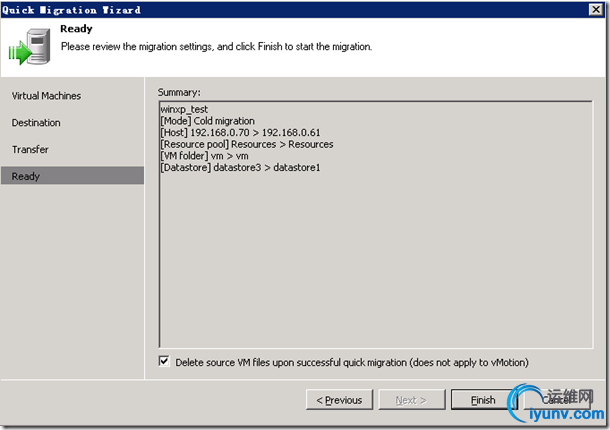Go back with the Previous button

pyautogui.click(x=339, y=400)
